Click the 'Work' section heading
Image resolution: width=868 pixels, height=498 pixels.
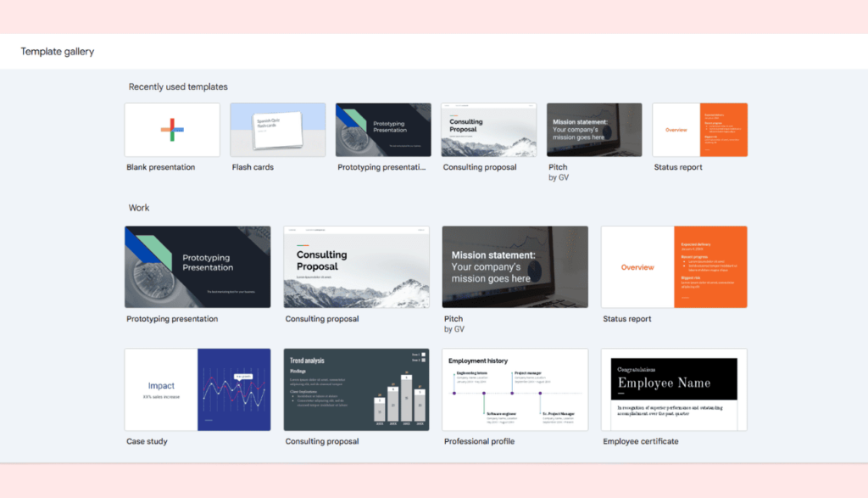click(139, 208)
